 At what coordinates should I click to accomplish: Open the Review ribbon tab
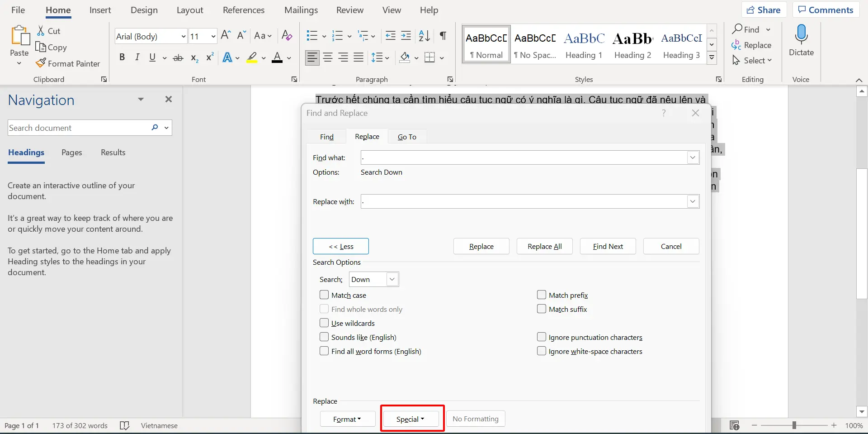coord(350,10)
